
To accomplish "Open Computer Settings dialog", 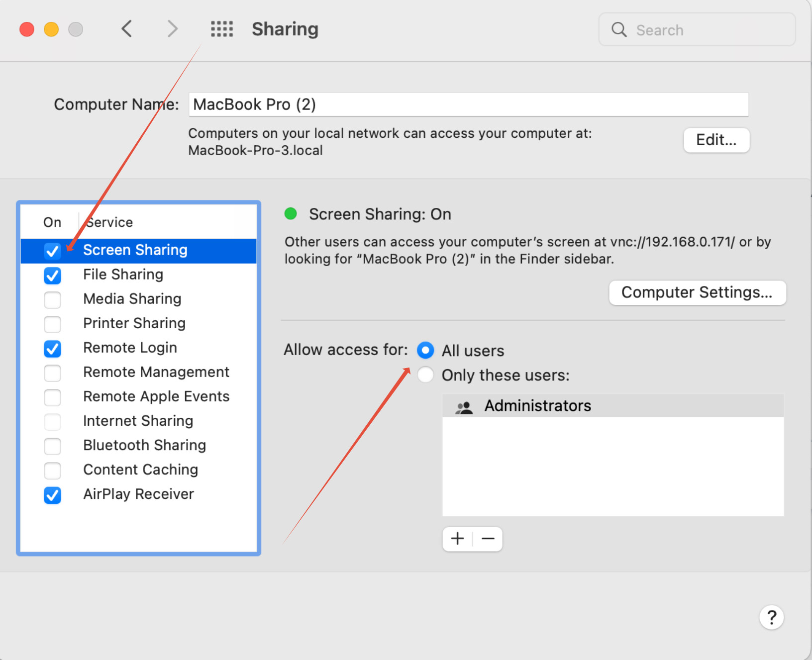I will point(697,292).
